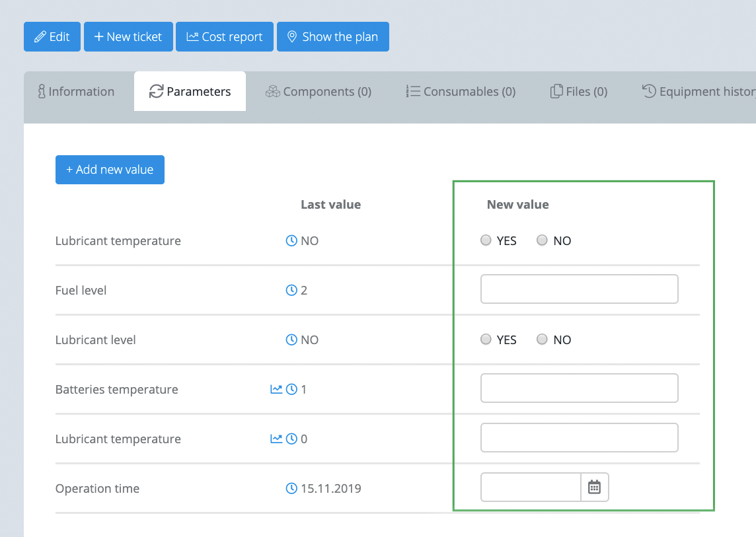Open the Batteries temperature chart icon
Screen dimensions: 756x537
276,389
